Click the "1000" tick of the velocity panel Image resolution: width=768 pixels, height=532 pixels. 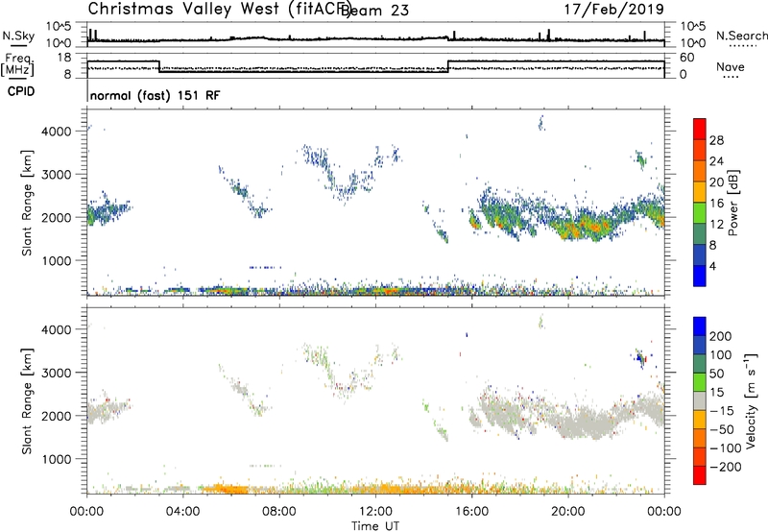(x=57, y=459)
